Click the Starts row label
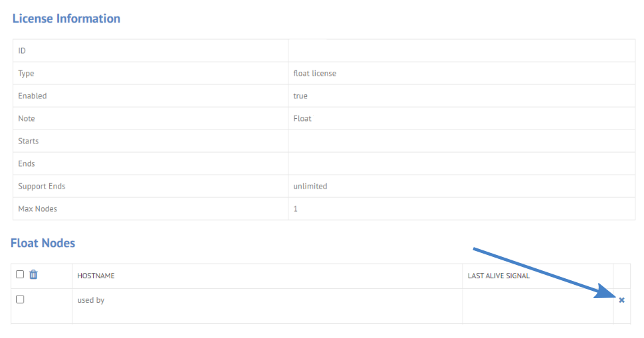Viewport: 644px width, 338px height. point(29,141)
